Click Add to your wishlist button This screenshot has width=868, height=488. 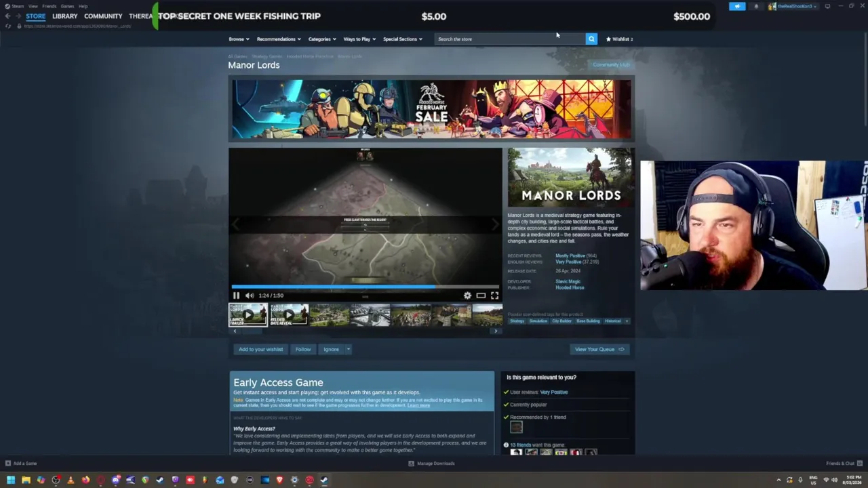[260, 349]
